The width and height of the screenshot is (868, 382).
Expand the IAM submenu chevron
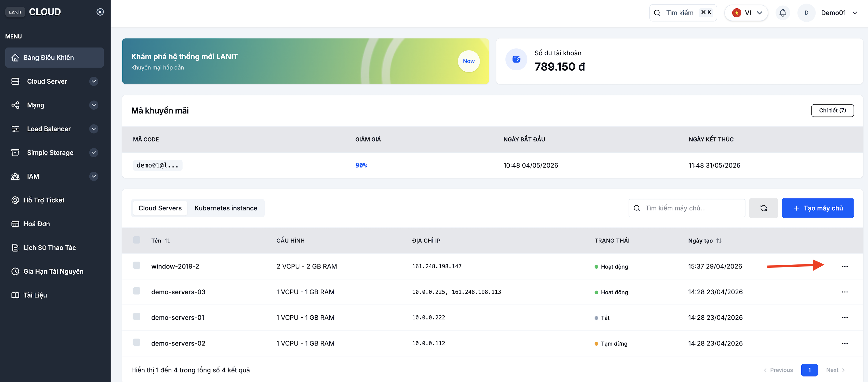tap(94, 176)
